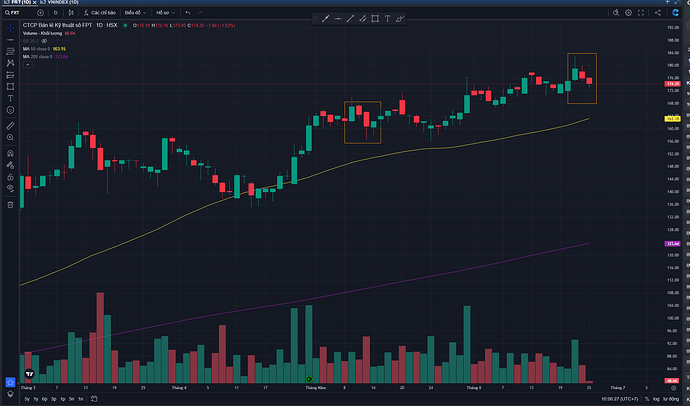Viewport: 690px width, 406px height.
Task: Select the crosshair cursor tool
Action: point(10,28)
